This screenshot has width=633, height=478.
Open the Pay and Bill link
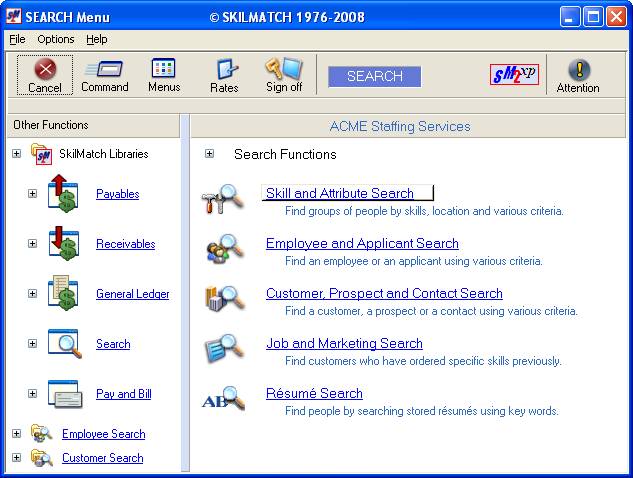(124, 394)
